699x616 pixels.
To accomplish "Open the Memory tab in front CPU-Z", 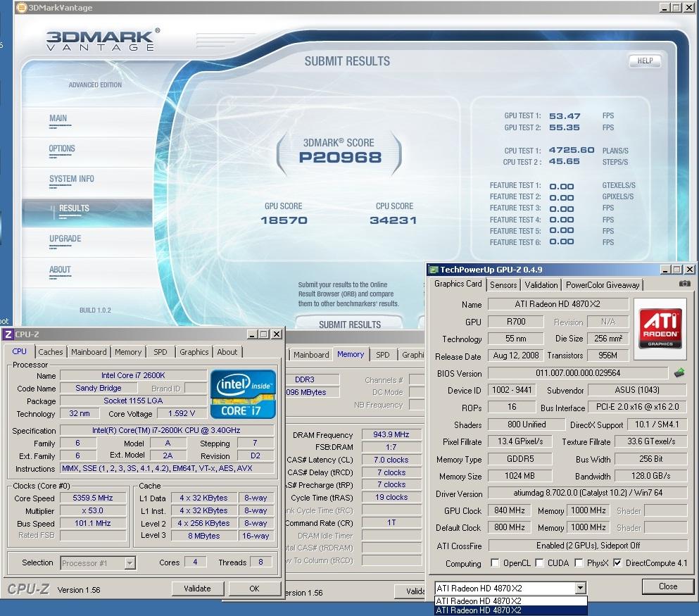I will (x=128, y=352).
